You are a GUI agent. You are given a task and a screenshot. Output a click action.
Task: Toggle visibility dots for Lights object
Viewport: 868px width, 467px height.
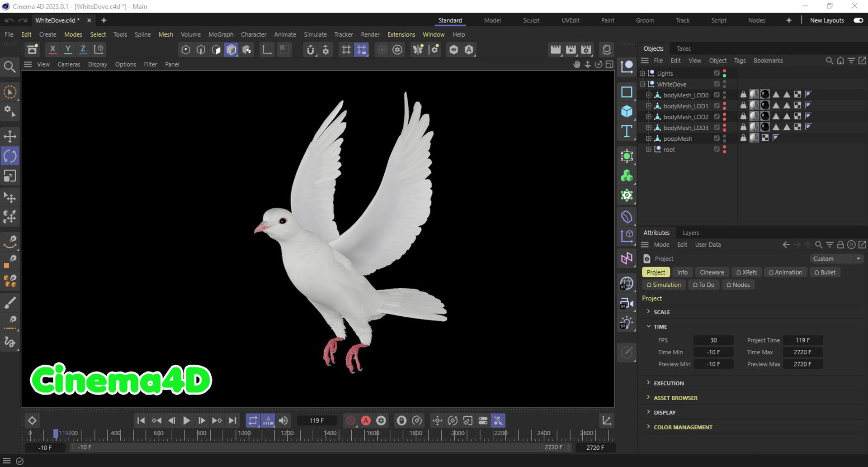tap(724, 73)
